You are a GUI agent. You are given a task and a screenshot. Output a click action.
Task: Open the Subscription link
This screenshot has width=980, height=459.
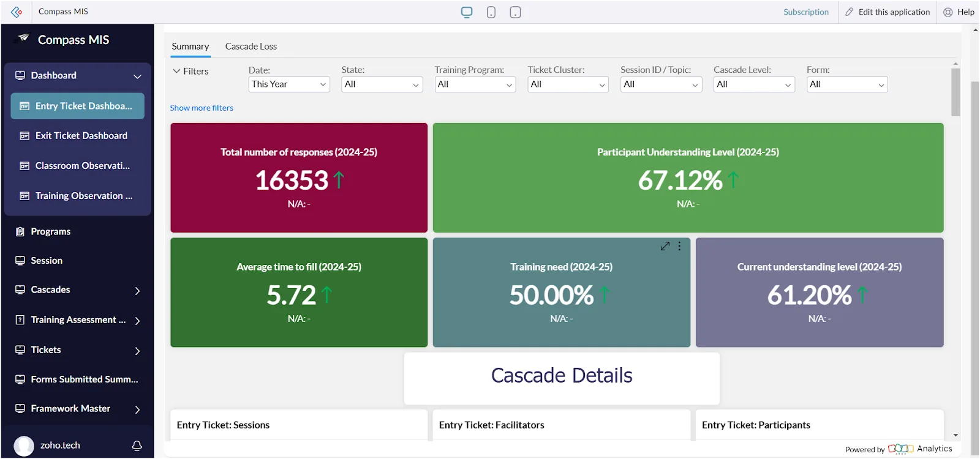pos(806,12)
